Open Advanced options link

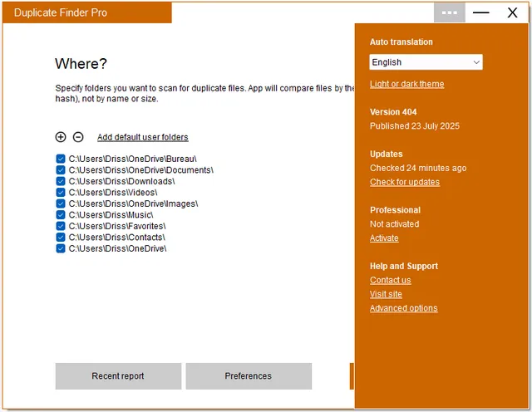[404, 308]
